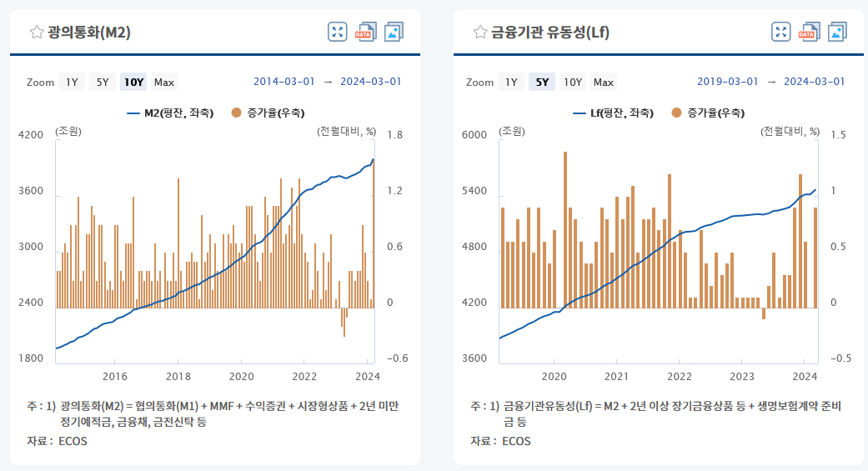
Task: Expand the Lf chart to fullscreen
Action: tap(780, 33)
